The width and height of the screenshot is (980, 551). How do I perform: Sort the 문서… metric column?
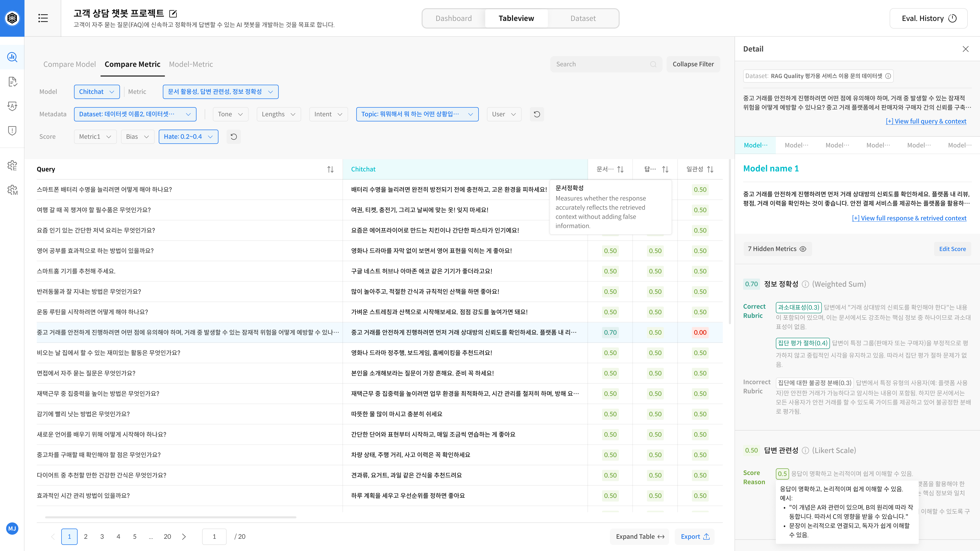[621, 169]
